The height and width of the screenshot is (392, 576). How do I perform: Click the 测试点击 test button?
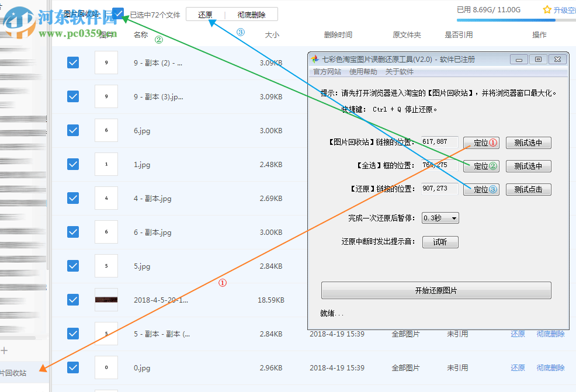click(x=528, y=189)
